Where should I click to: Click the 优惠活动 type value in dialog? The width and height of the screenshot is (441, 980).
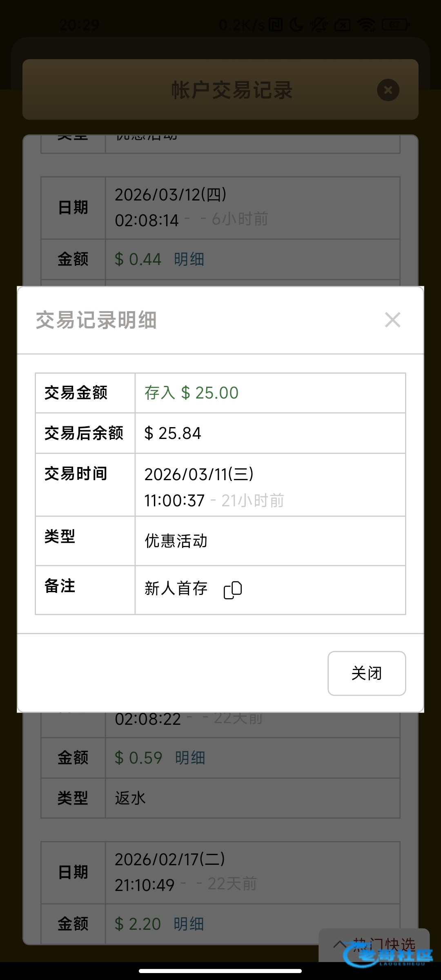coord(176,541)
